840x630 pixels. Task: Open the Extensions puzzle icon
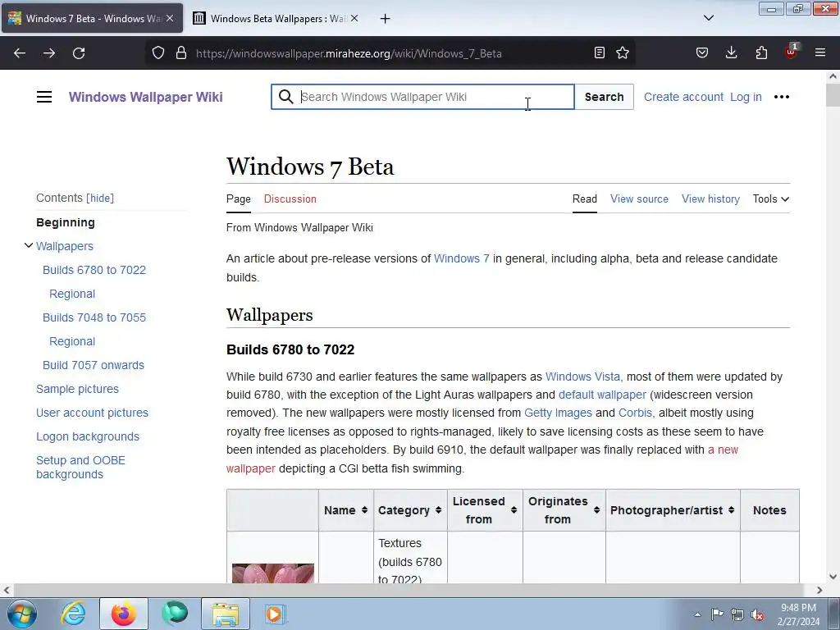coord(761,53)
